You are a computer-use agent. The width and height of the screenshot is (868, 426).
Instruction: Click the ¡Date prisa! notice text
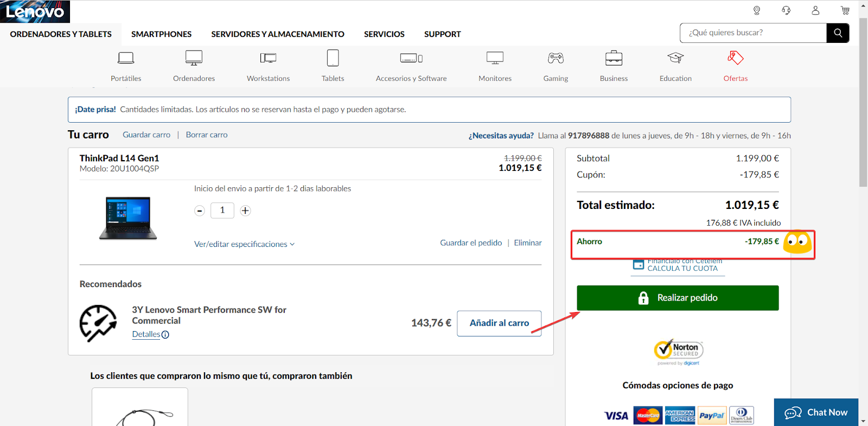coord(95,110)
